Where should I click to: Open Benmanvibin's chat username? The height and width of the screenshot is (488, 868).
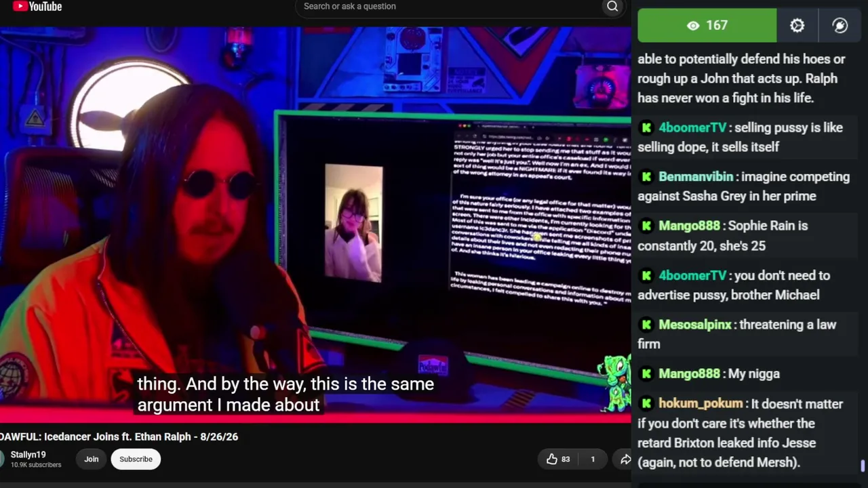(696, 177)
